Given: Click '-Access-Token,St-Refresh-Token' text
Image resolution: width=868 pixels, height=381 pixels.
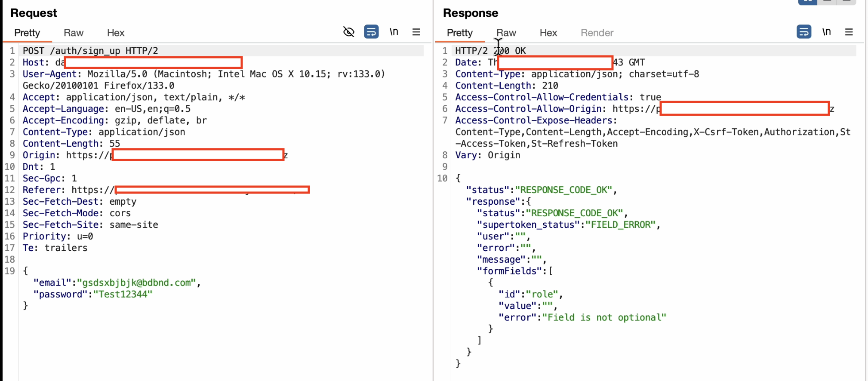Looking at the screenshot, I should tap(536, 144).
